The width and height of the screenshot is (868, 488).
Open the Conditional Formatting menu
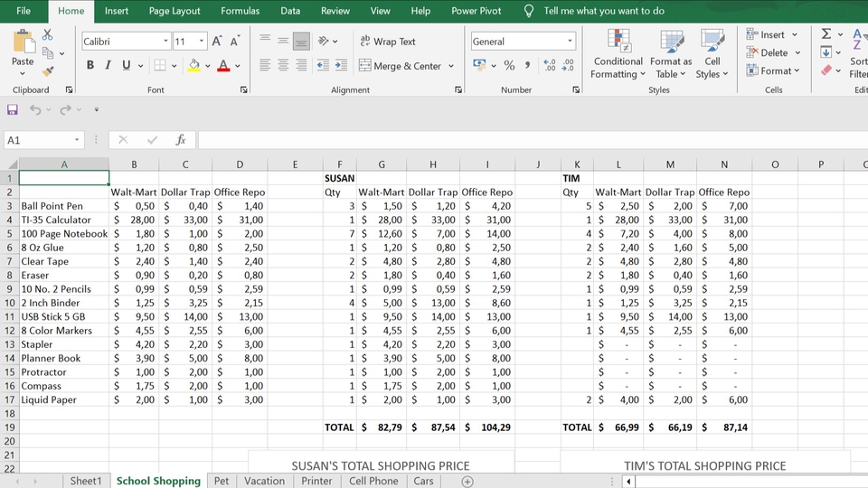click(x=618, y=53)
